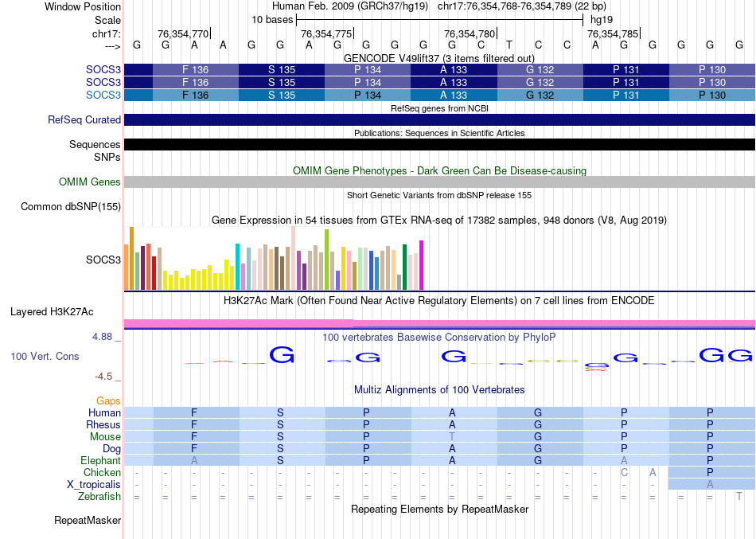The width and height of the screenshot is (756, 539).
Task: Click 'P 134' in light-blue SOCS3 row
Action: click(x=368, y=95)
